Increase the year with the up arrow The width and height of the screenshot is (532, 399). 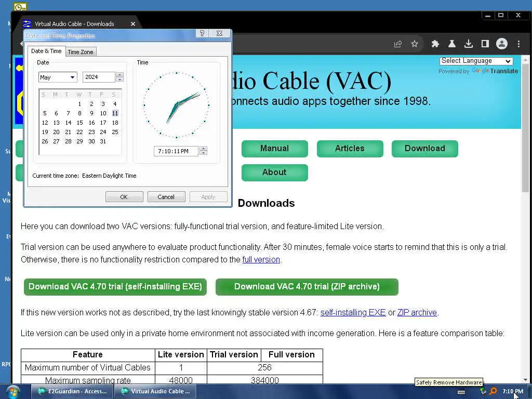coord(119,75)
